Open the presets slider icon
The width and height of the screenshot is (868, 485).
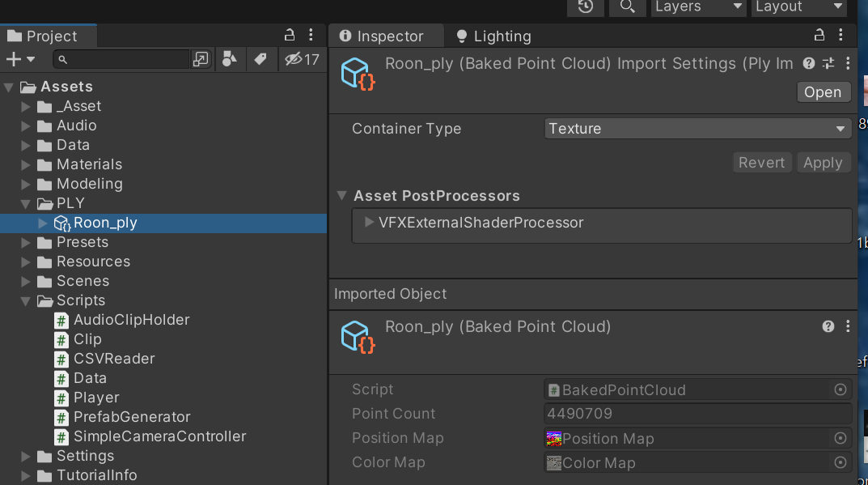pos(828,64)
